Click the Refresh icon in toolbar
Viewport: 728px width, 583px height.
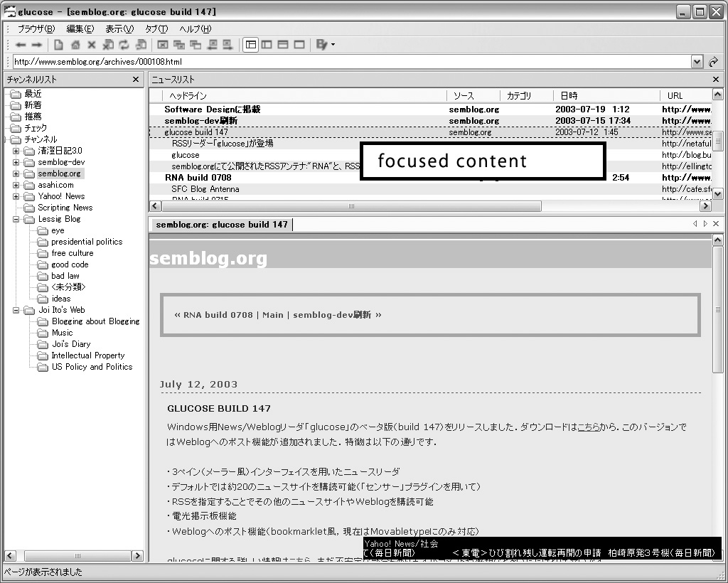(124, 45)
